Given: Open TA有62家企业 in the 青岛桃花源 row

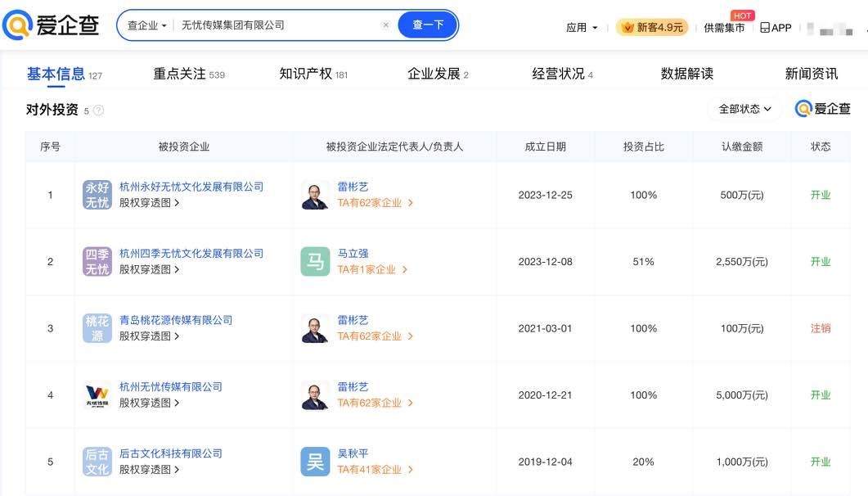Looking at the screenshot, I should pos(376,336).
